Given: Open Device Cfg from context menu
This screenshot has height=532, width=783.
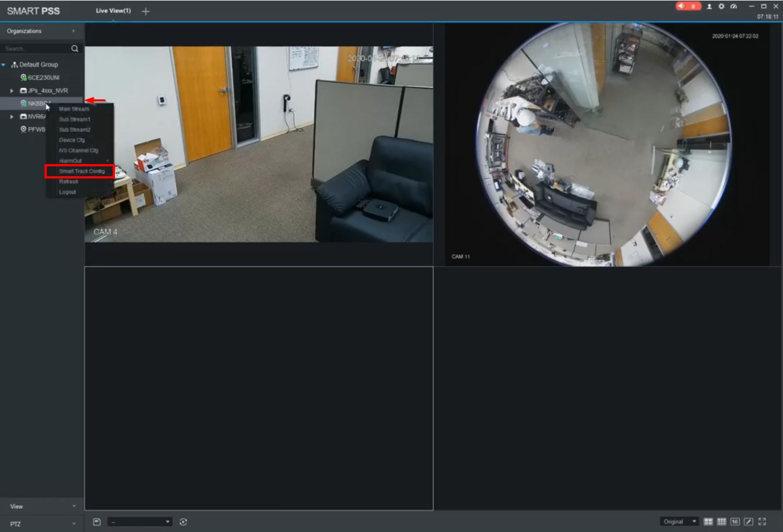Looking at the screenshot, I should (x=72, y=140).
